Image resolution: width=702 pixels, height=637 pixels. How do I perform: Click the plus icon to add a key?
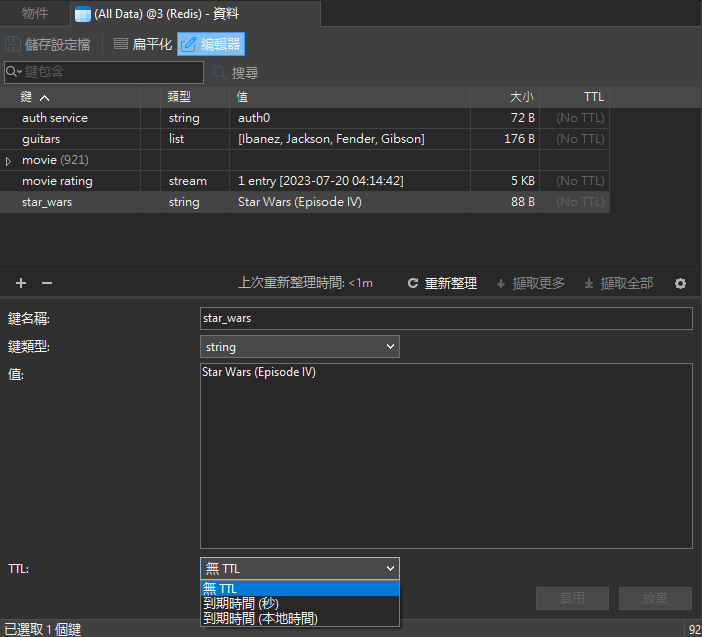[x=21, y=283]
